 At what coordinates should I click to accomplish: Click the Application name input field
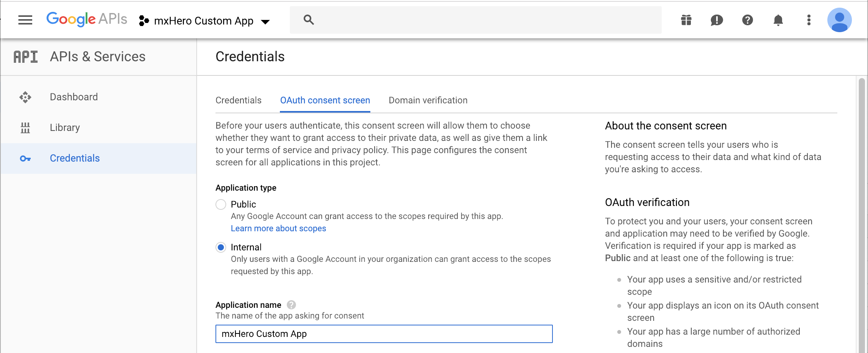tap(384, 334)
